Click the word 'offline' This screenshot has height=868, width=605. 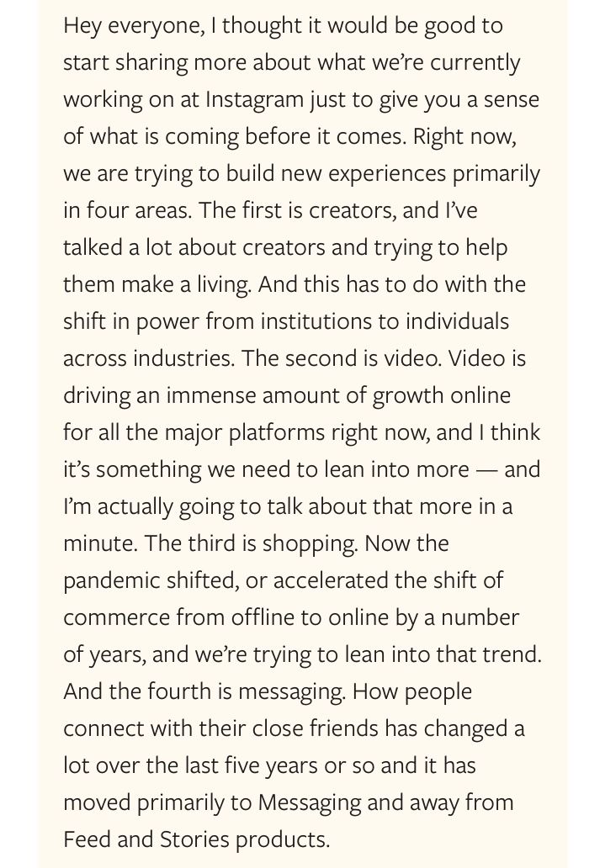(263, 617)
